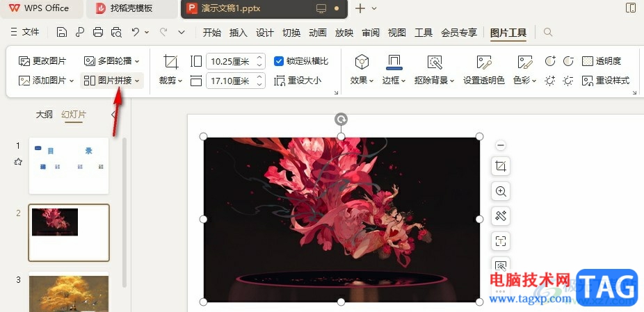
Task: Switch to the Slide Show (放映) tab
Action: pos(344,33)
